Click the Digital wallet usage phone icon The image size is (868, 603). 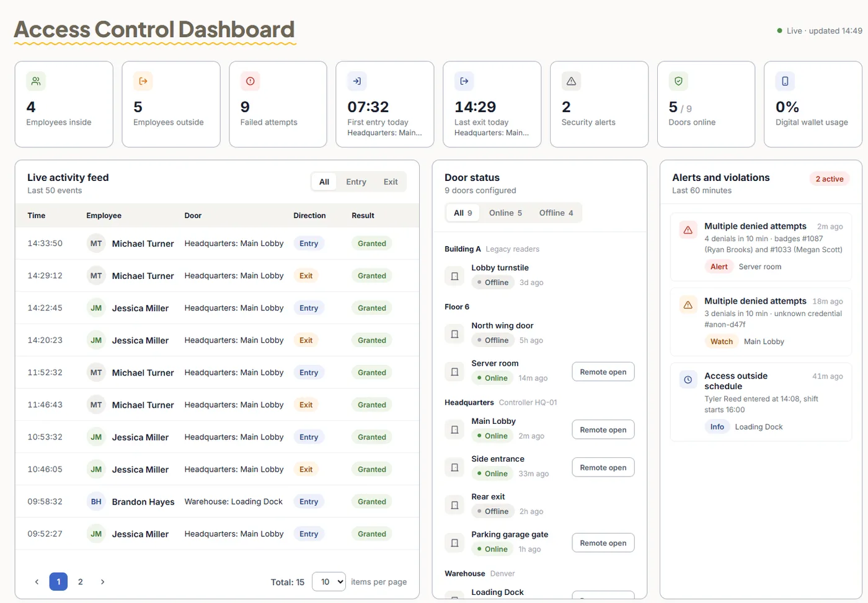[786, 81]
